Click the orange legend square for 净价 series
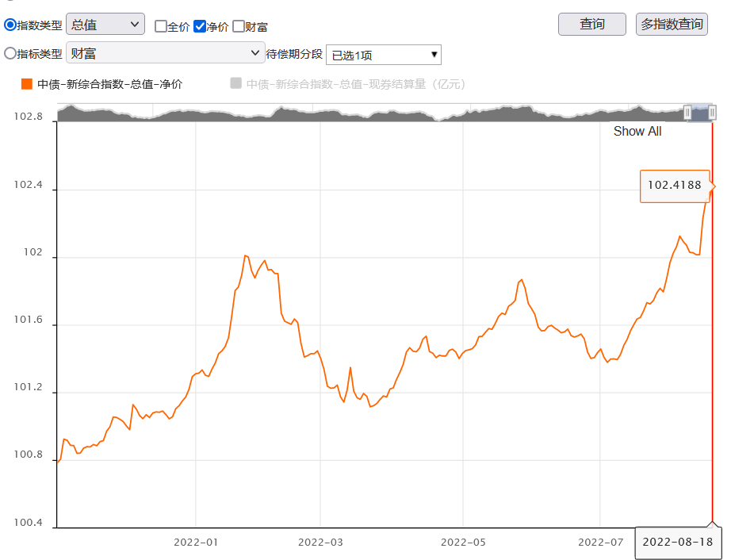Image resolution: width=731 pixels, height=560 pixels. pos(27,84)
